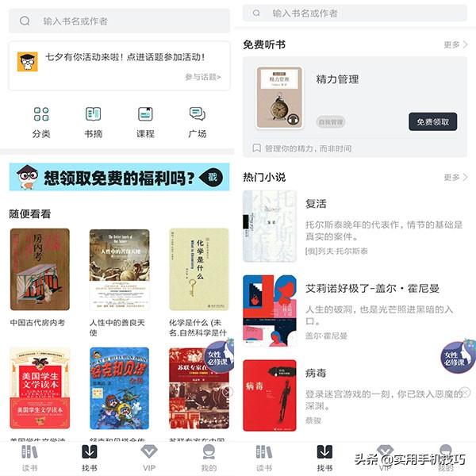Tap the 想领取免费的福利吗 banner
The image size is (476, 476).
click(119, 177)
